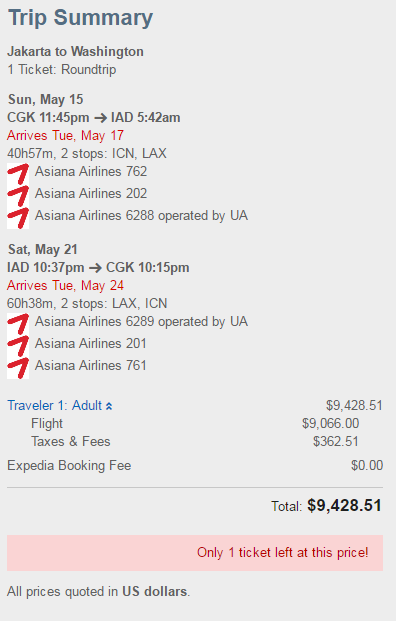Click Asiana logo beside flight 201
The width and height of the screenshot is (396, 621).
18,346
